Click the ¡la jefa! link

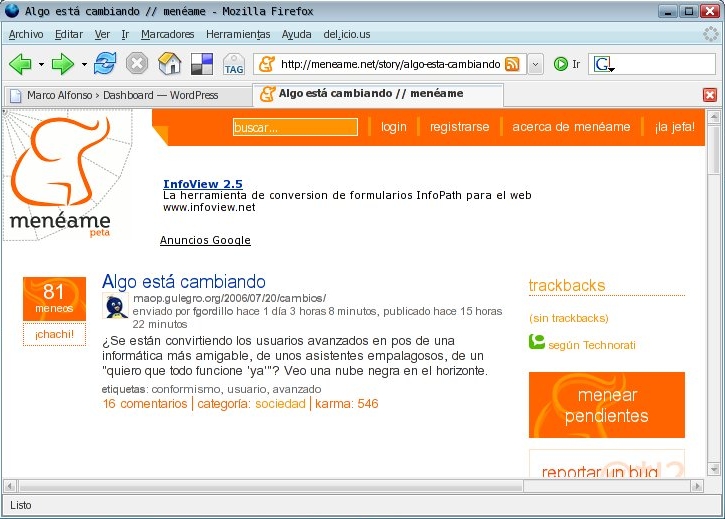coord(675,127)
